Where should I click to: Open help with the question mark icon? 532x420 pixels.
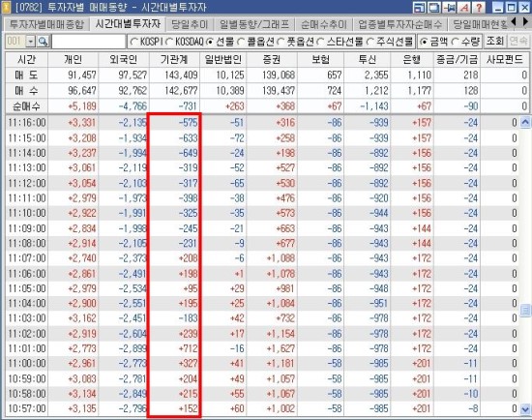point(479,7)
